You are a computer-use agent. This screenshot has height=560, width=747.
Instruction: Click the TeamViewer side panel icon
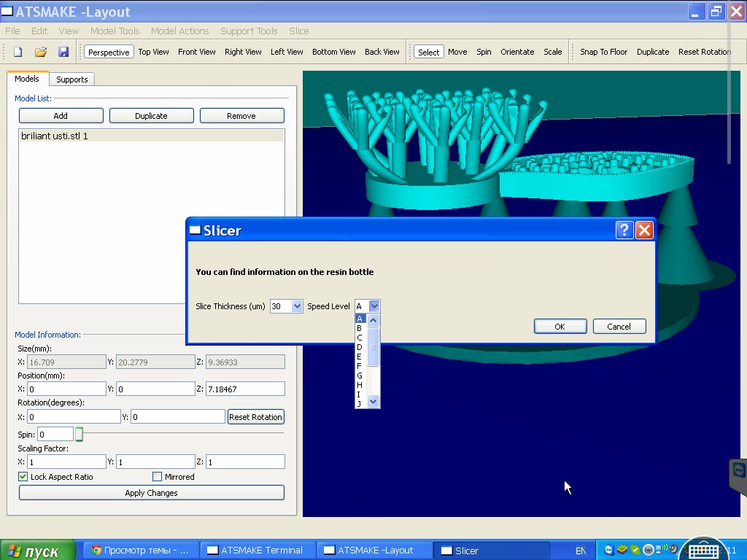click(738, 471)
